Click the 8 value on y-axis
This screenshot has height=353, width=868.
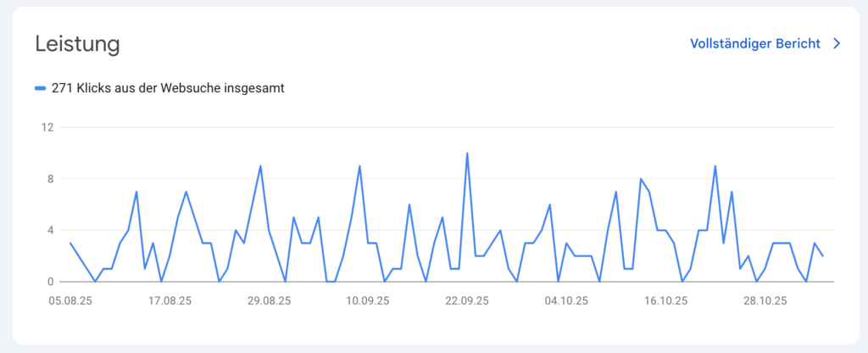pos(50,179)
